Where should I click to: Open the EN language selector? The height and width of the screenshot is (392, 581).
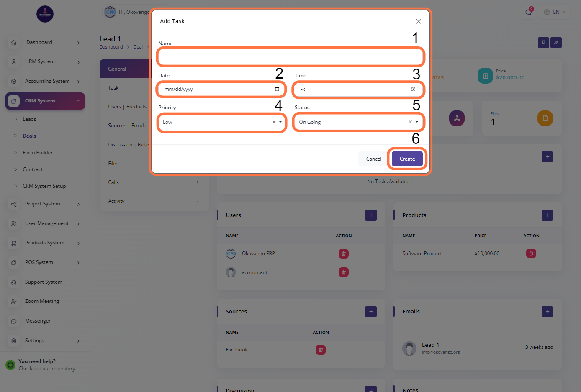pyautogui.click(x=555, y=12)
